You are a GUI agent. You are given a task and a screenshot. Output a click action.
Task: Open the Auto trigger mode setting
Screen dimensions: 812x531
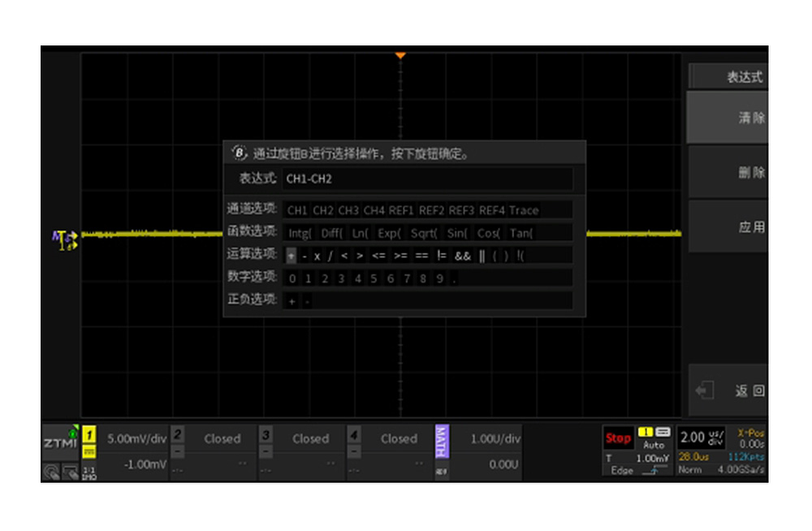653,445
